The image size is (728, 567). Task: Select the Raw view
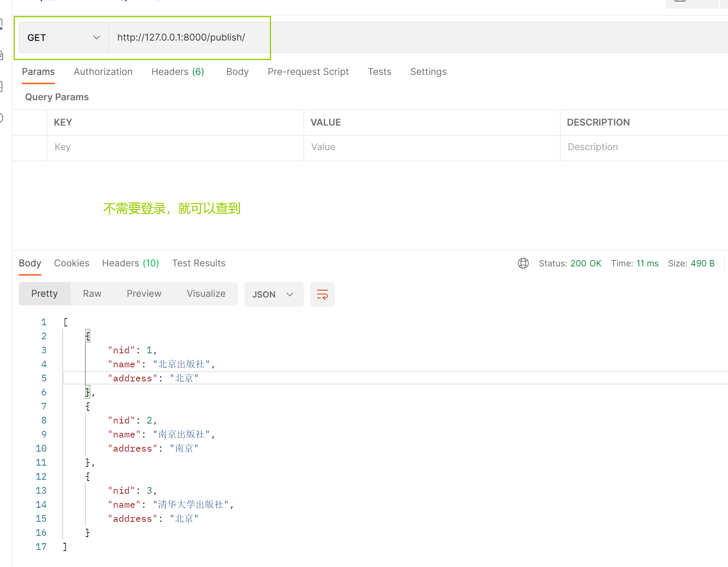point(92,294)
